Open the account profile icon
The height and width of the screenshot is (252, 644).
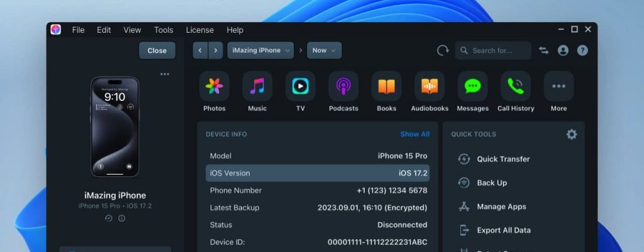(x=563, y=50)
